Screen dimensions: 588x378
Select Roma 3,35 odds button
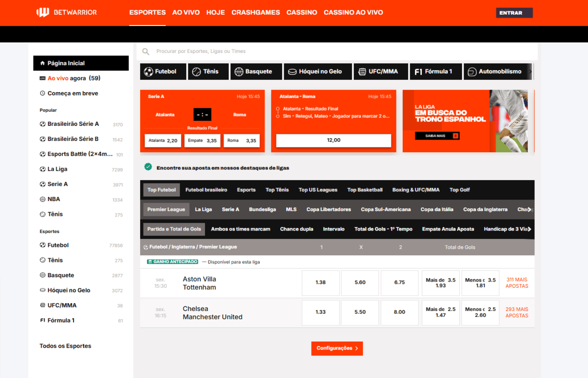pyautogui.click(x=242, y=141)
